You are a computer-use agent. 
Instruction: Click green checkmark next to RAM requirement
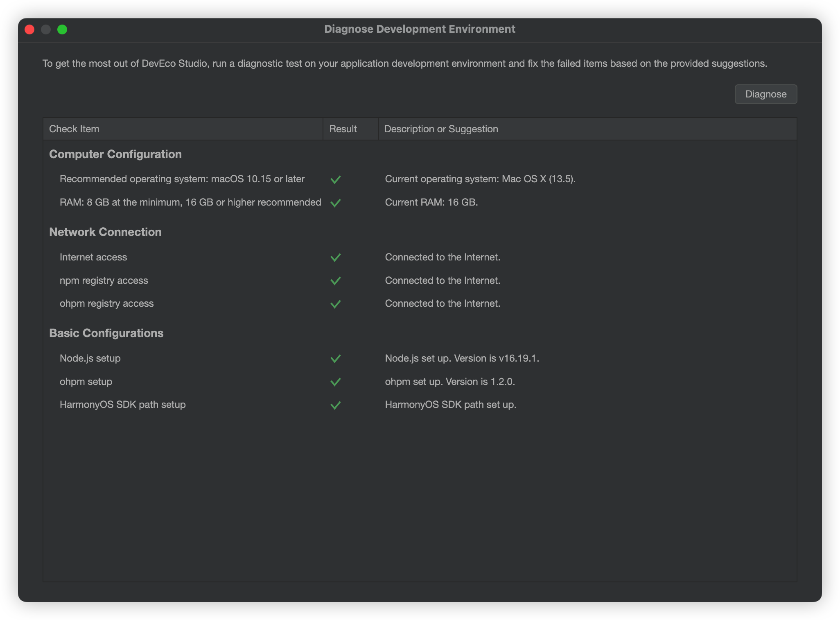335,203
